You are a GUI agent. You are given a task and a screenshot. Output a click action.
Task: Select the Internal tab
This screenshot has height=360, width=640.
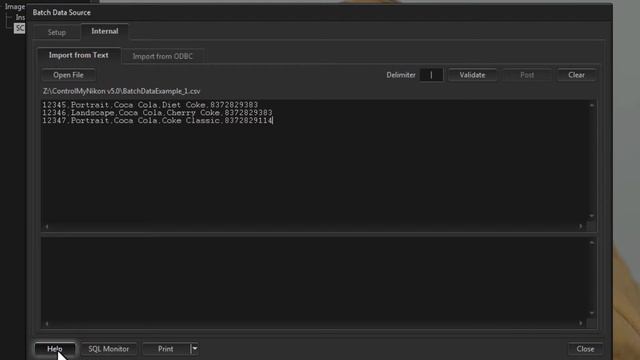(x=105, y=31)
